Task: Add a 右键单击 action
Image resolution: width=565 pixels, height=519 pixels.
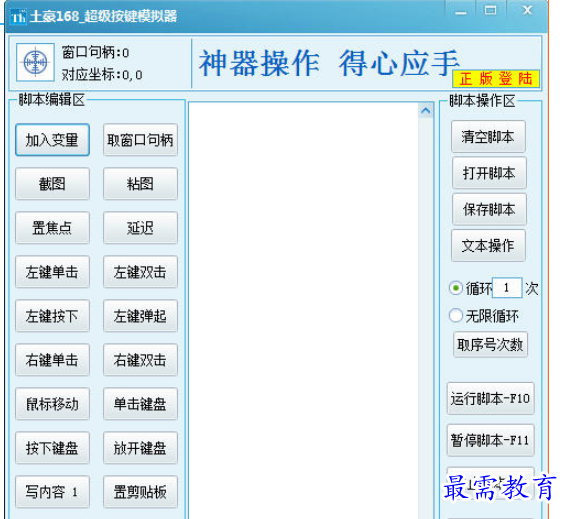Action: (52, 360)
